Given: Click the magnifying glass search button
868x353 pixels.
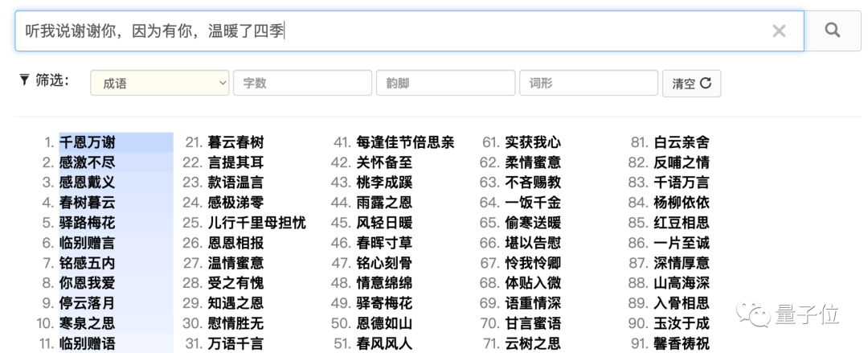Looking at the screenshot, I should point(833,31).
